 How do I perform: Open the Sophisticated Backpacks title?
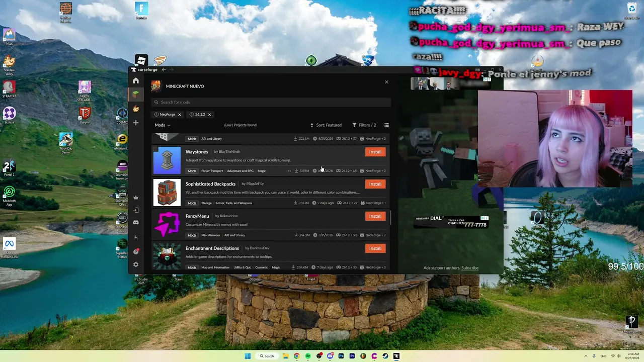tap(210, 184)
